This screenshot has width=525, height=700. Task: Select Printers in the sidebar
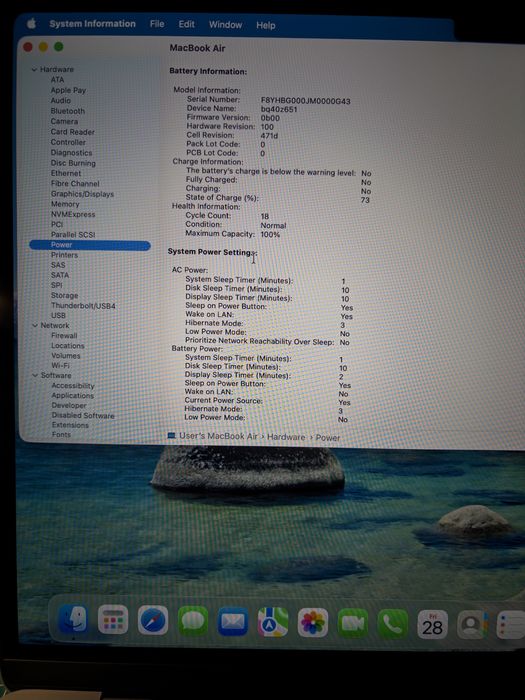coord(64,255)
